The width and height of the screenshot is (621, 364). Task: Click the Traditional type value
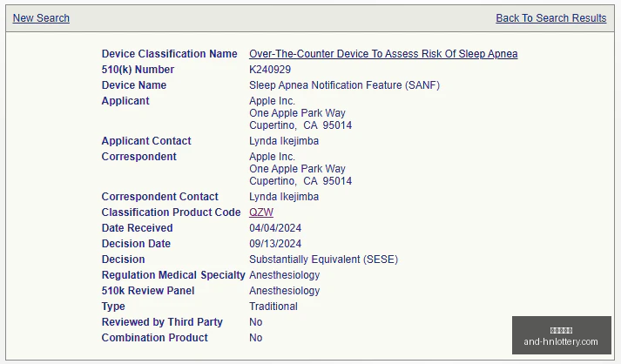point(273,307)
